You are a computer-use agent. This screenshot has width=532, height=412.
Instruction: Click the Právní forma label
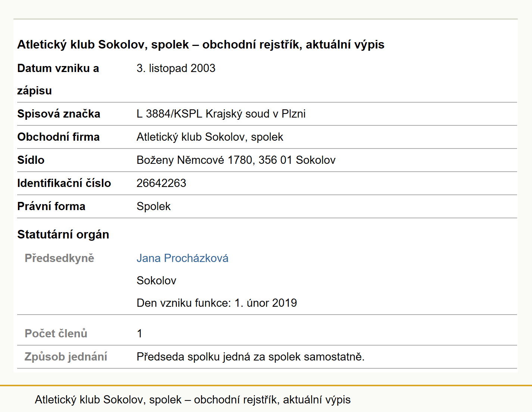point(51,206)
